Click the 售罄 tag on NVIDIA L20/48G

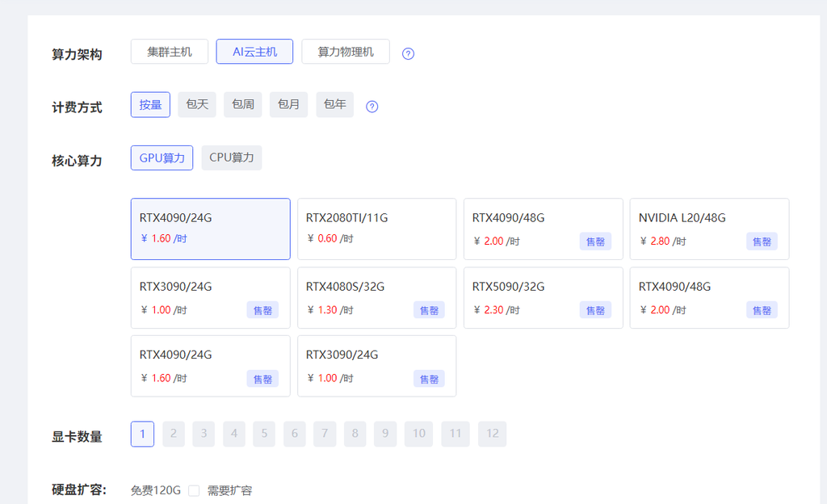(x=762, y=241)
